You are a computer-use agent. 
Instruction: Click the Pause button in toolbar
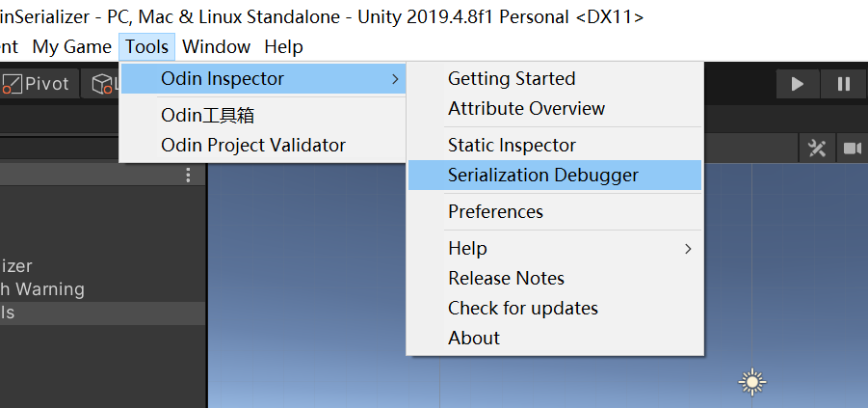tap(843, 84)
